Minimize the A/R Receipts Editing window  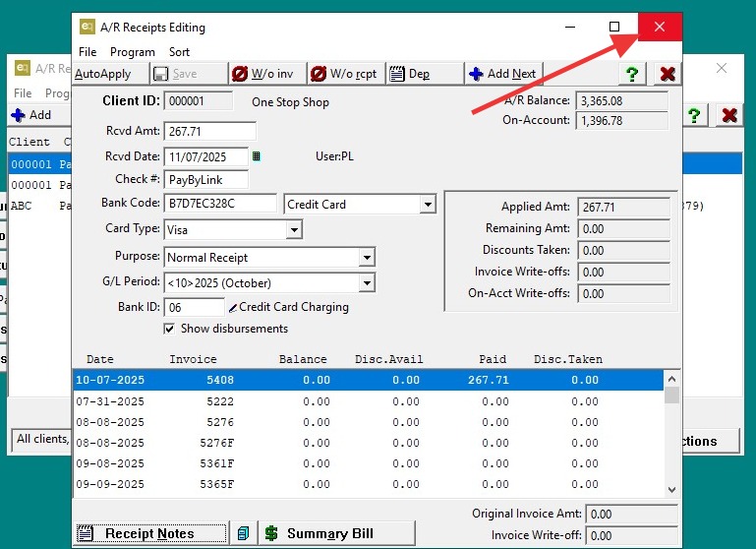pyautogui.click(x=570, y=27)
